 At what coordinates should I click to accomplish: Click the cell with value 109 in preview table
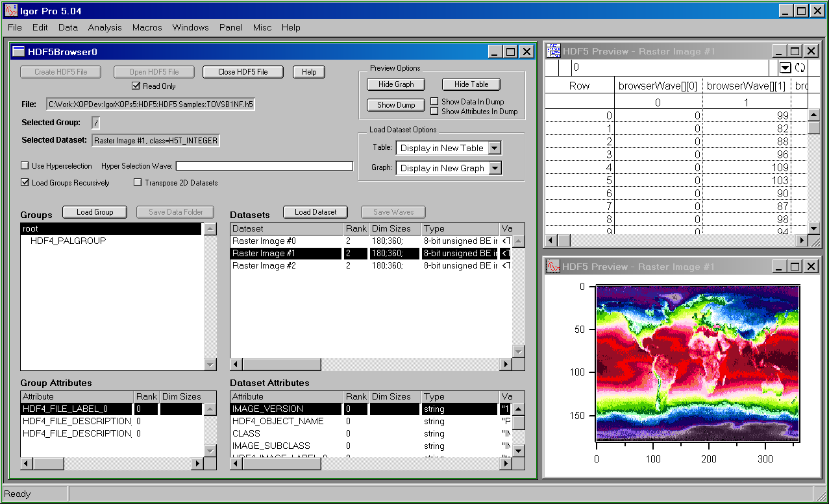747,167
